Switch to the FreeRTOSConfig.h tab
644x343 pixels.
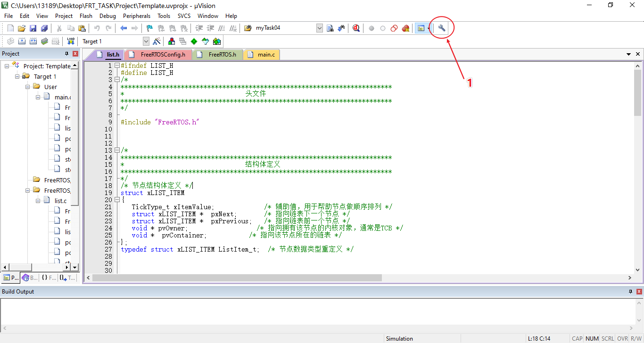coord(158,55)
